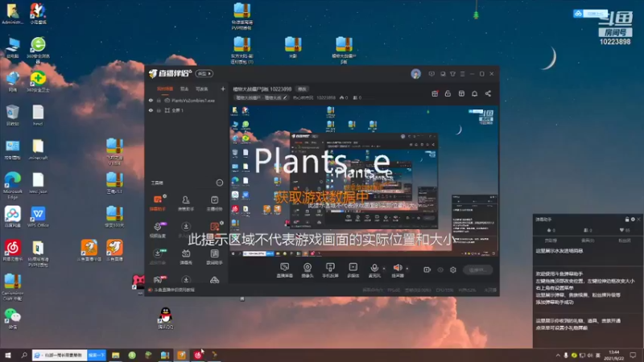This screenshot has height=362, width=644.
Task: Open the voice microphone tool in toolbox
Action: pos(158,230)
